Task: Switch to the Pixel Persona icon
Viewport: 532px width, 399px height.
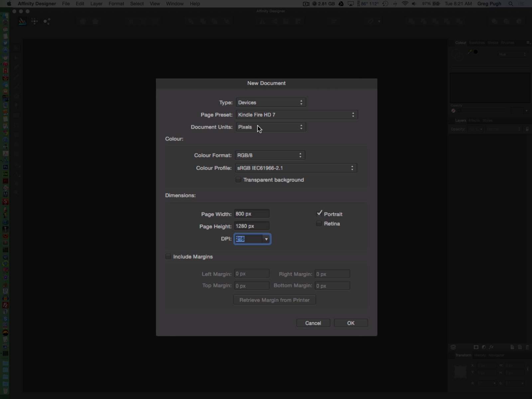Action: point(34,22)
